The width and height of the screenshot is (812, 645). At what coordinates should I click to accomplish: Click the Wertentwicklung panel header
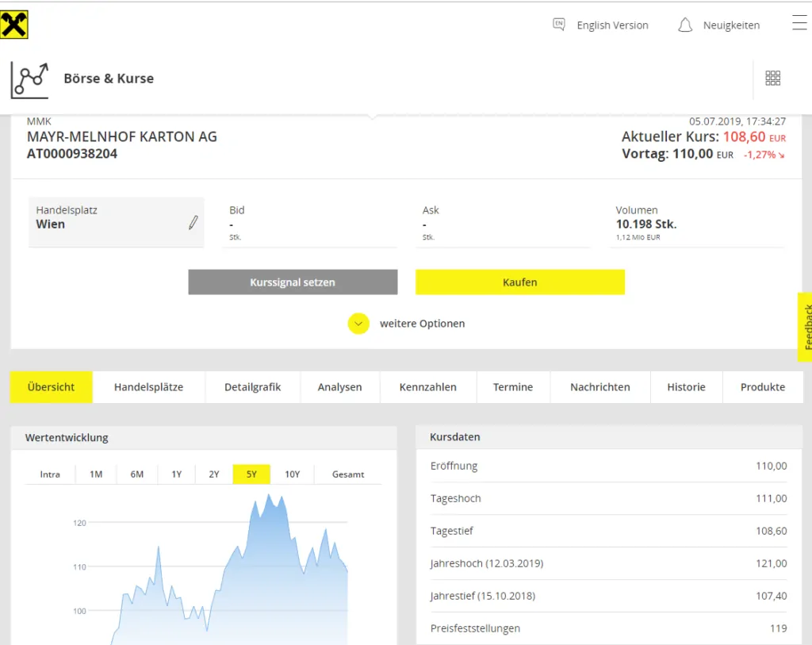(204, 437)
